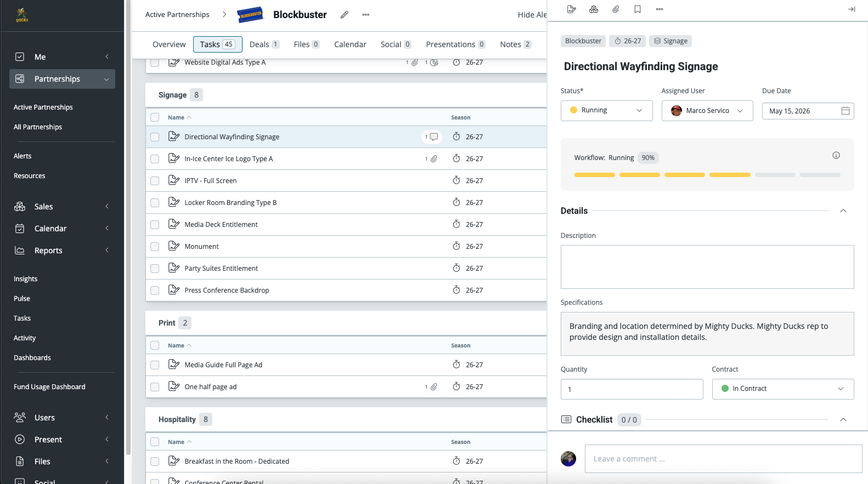Switch to the Presentations tab
This screenshot has width=868, height=484.
[456, 44]
